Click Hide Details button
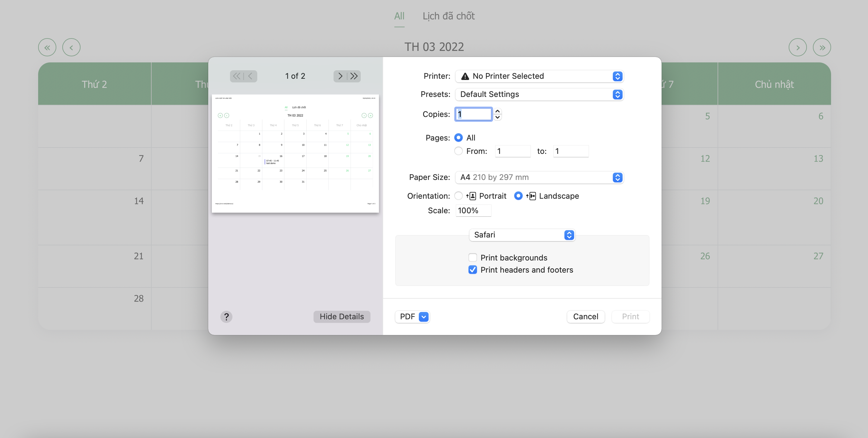Image resolution: width=868 pixels, height=438 pixels. click(x=342, y=317)
